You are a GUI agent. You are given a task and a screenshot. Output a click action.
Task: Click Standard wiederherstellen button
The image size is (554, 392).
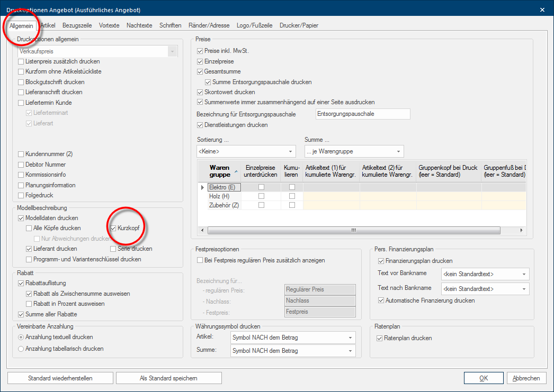pyautogui.click(x=60, y=378)
